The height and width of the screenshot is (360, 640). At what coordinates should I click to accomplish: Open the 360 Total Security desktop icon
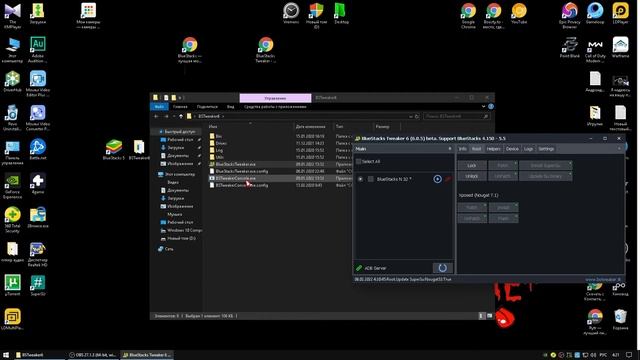coord(12,220)
